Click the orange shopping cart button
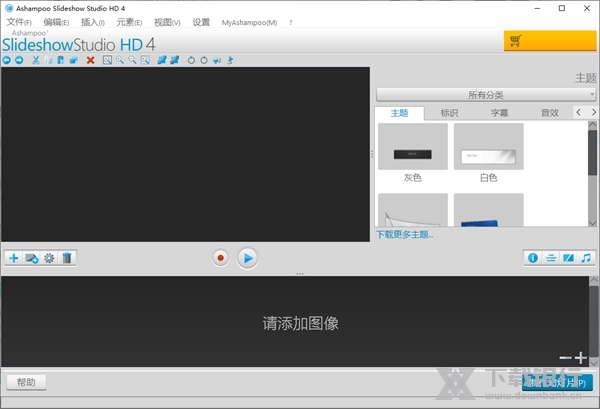 pos(550,41)
